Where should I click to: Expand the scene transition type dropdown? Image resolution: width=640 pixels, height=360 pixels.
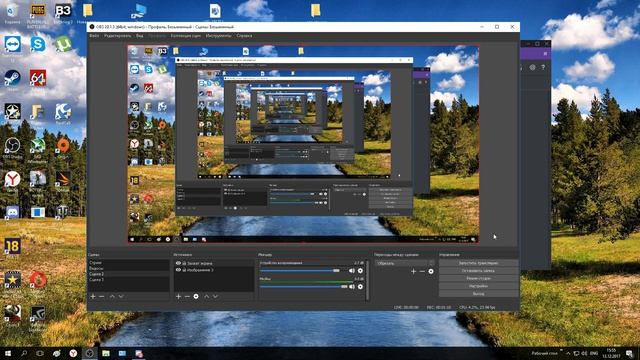[405, 263]
